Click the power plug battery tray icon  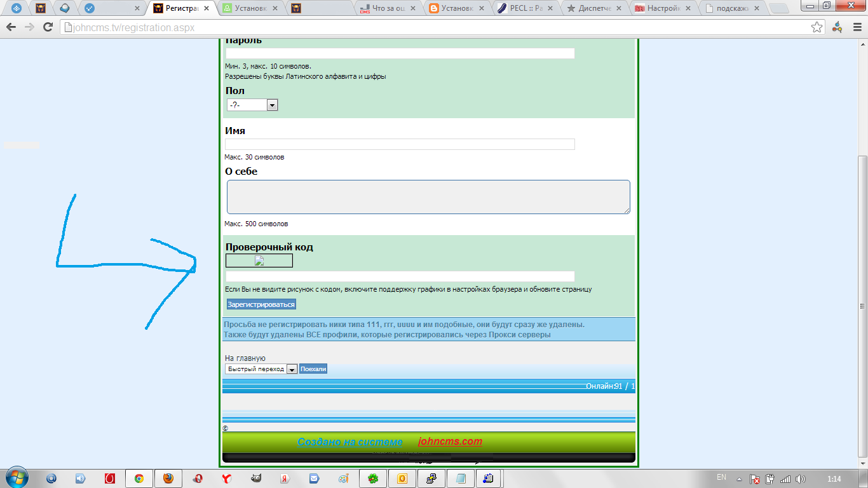770,479
